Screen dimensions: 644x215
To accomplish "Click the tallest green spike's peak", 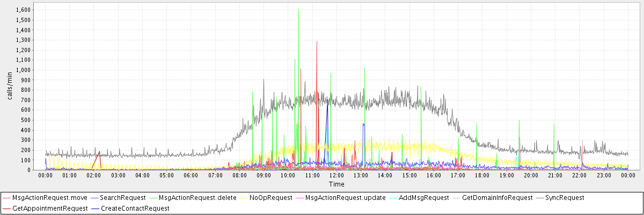I will (298, 10).
